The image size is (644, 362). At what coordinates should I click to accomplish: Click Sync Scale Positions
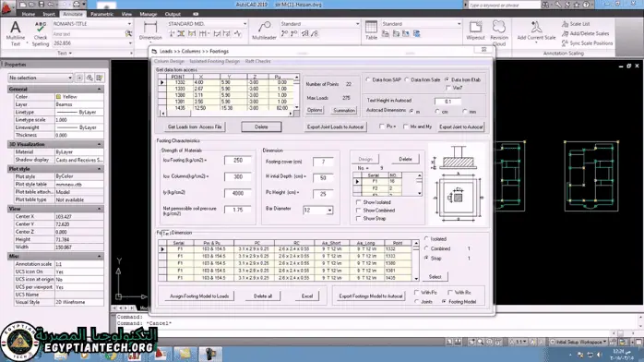tap(587, 42)
